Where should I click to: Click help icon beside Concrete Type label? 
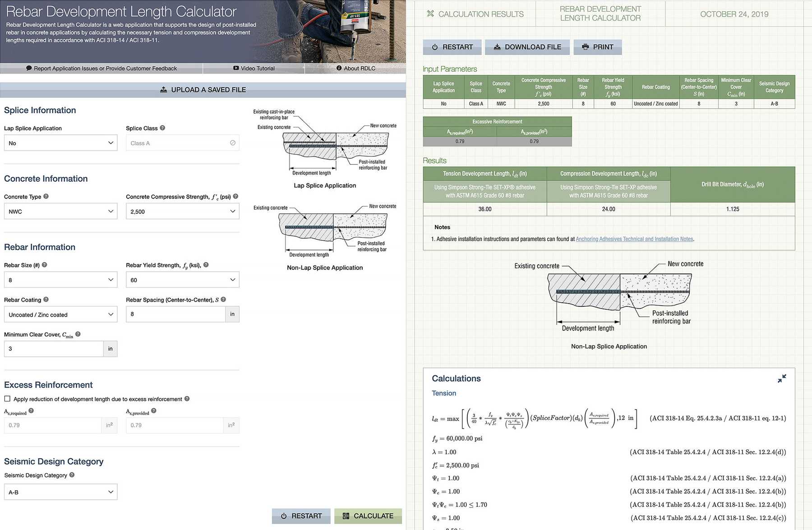click(x=46, y=197)
